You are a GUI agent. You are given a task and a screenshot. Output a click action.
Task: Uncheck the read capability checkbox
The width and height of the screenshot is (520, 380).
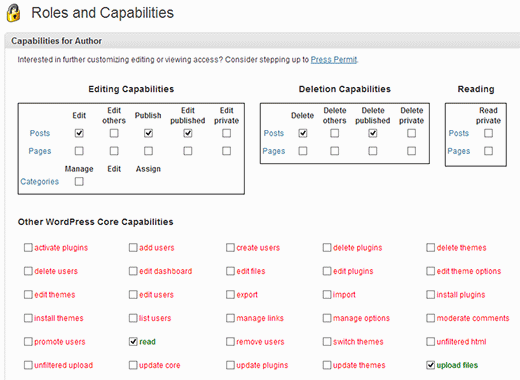pos(133,341)
